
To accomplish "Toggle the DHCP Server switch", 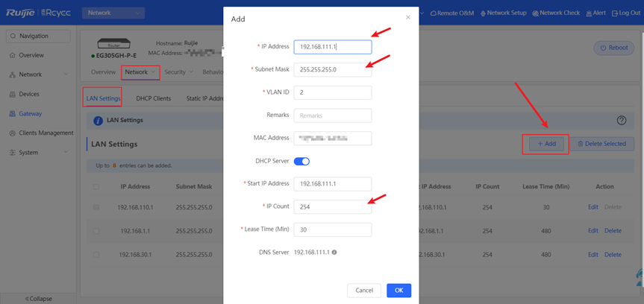I will coord(301,161).
